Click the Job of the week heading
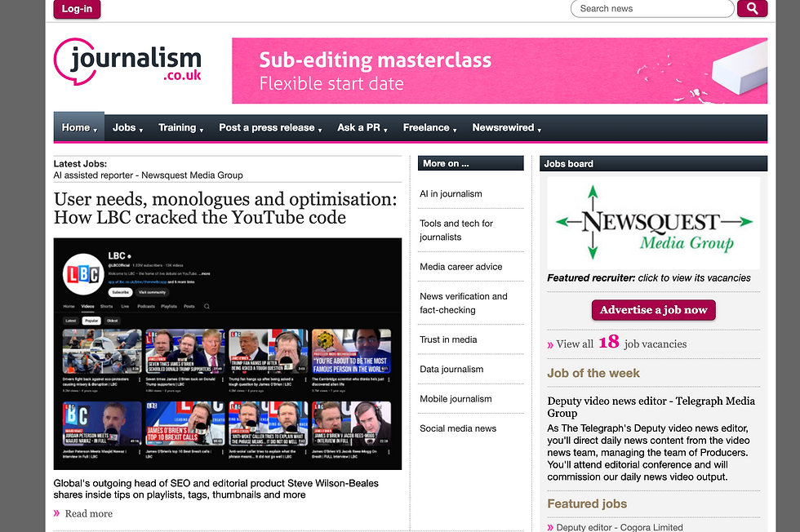 click(x=593, y=373)
